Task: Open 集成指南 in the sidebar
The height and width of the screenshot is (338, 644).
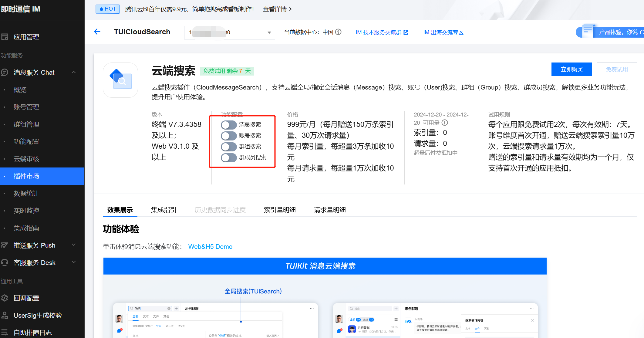Action: tap(42, 228)
